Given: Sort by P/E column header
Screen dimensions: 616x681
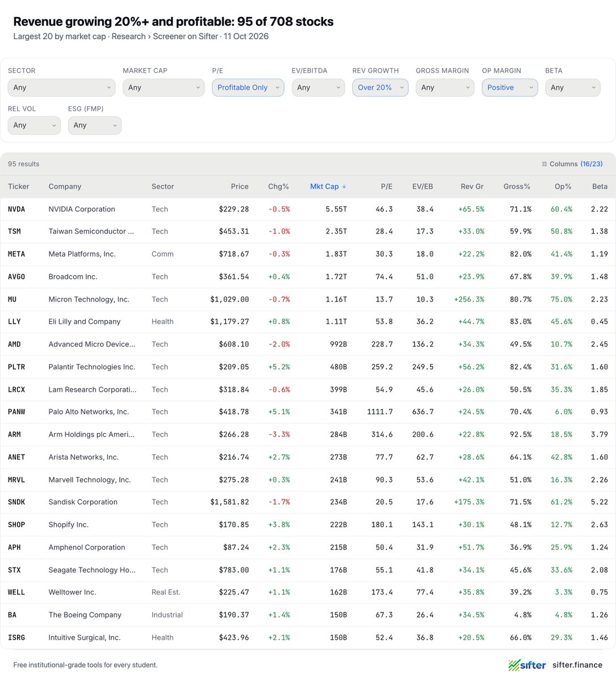Looking at the screenshot, I should [387, 186].
